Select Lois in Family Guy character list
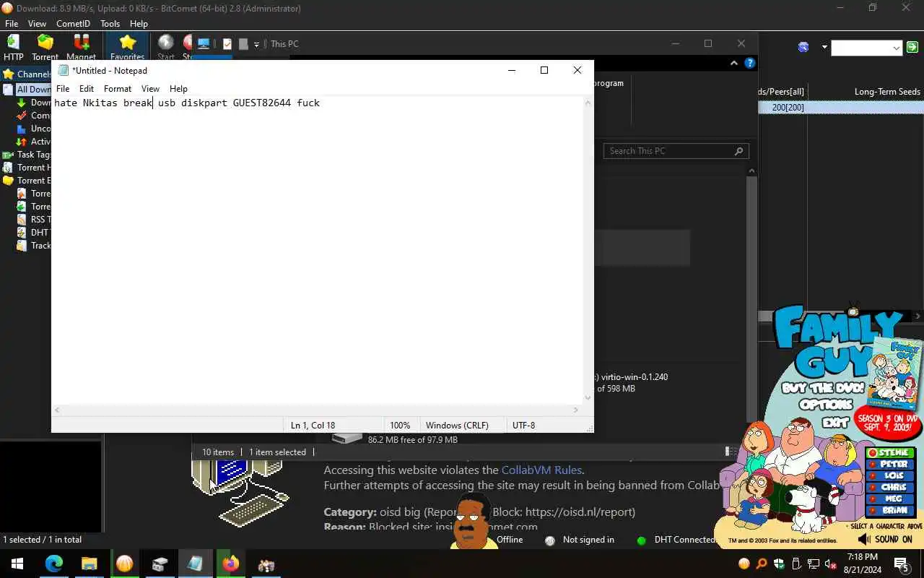This screenshot has width=924, height=578. 890,476
